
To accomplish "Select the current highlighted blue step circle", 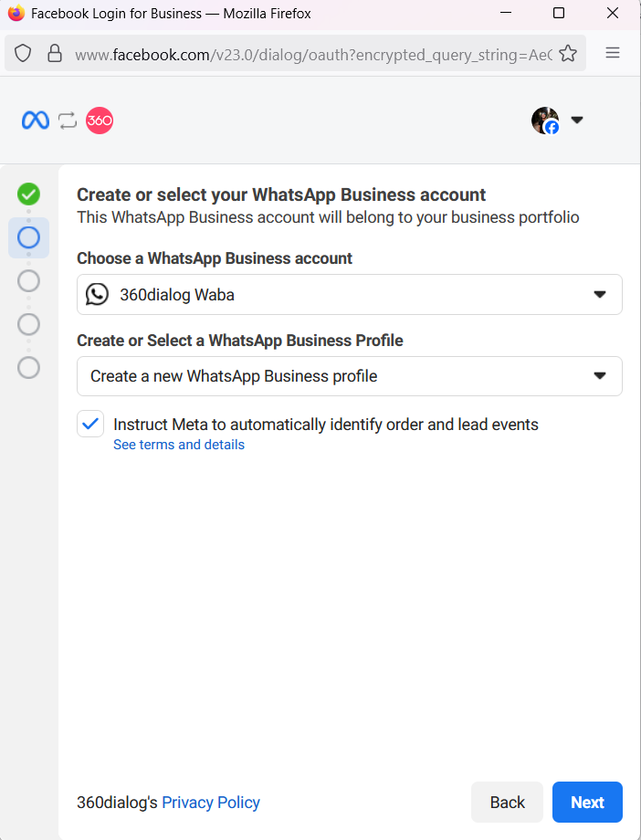I will click(29, 237).
